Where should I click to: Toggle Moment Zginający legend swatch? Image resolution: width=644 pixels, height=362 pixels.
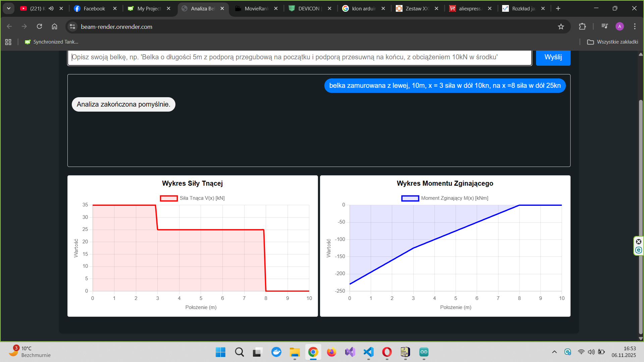pos(410,198)
